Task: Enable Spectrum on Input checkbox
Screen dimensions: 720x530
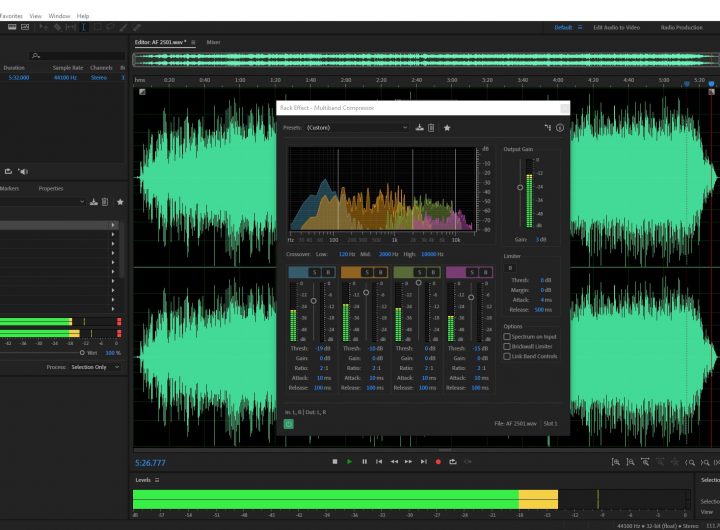Action: coord(507,337)
